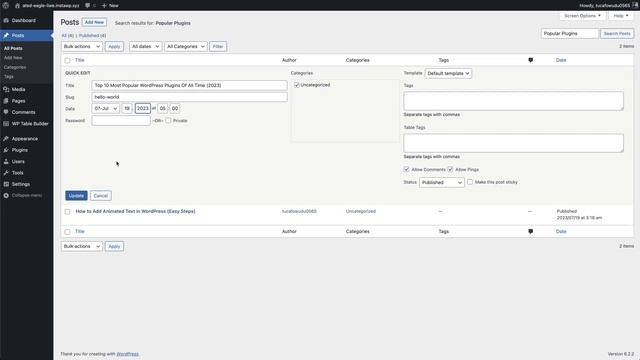Toggle select-all checkbox in table header
Image resolution: width=640 pixels, height=360 pixels.
point(67,60)
